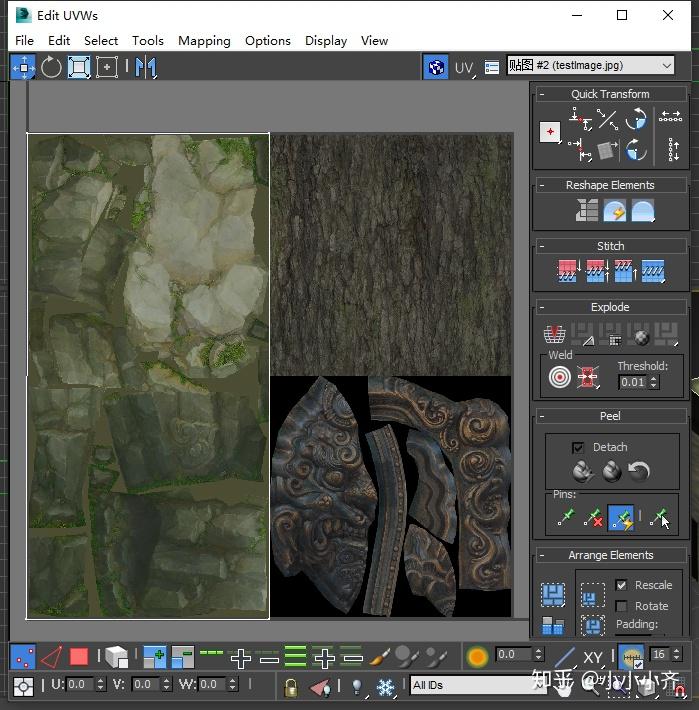Collapse the Quick Transform rollout
The image size is (699, 710).
[609, 94]
